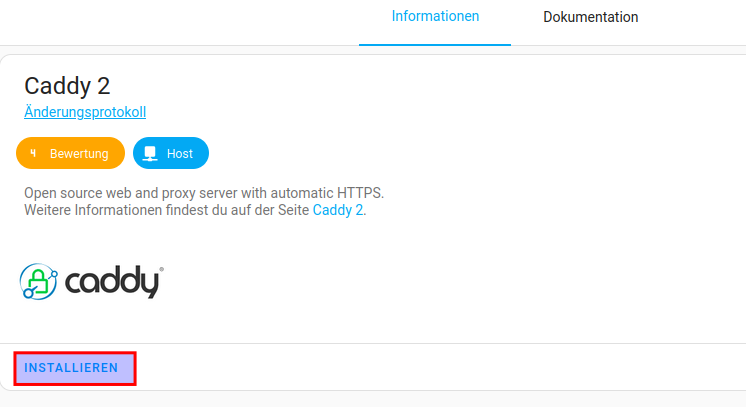This screenshot has width=746, height=407.
Task: Click the Caddy 2 add-on title heading
Action: pos(67,85)
